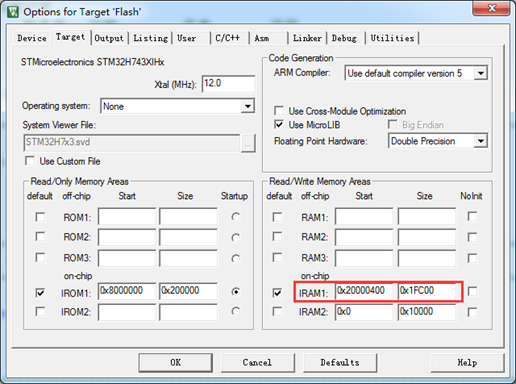Enable NoInit for RAM2
This screenshot has width=516, height=384.
pyautogui.click(x=472, y=237)
